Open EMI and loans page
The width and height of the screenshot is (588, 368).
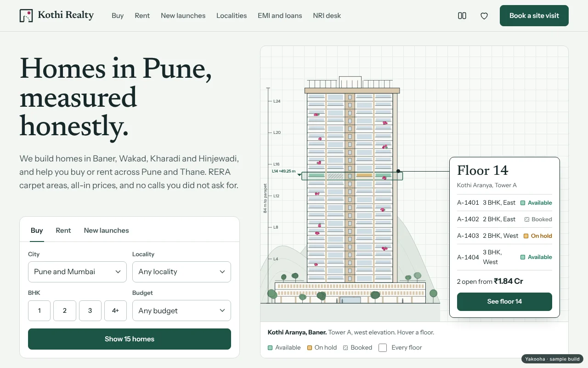[280, 16]
